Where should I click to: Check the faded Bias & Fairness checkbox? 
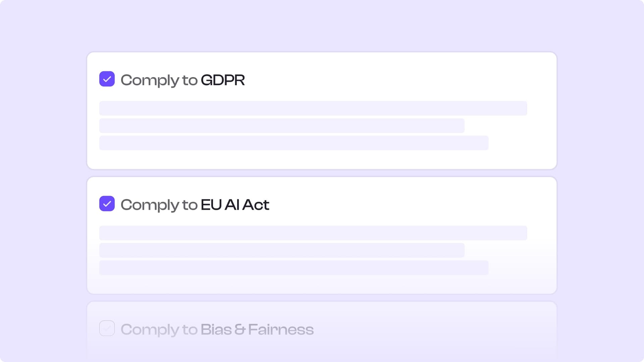point(107,328)
